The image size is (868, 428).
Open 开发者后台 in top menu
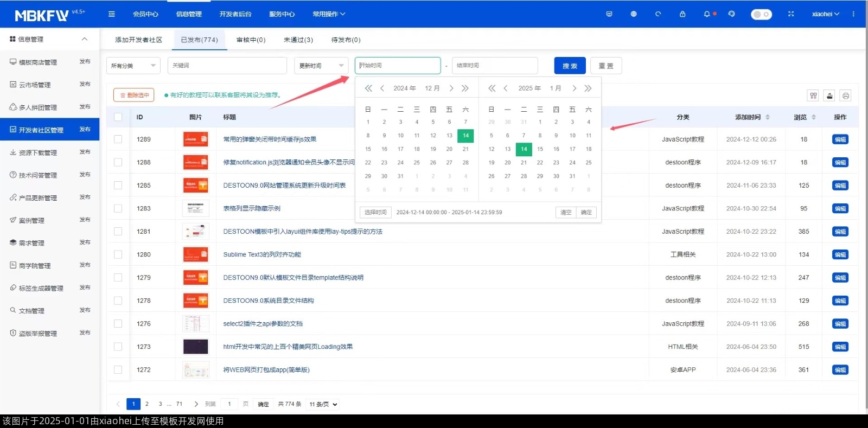pos(235,14)
